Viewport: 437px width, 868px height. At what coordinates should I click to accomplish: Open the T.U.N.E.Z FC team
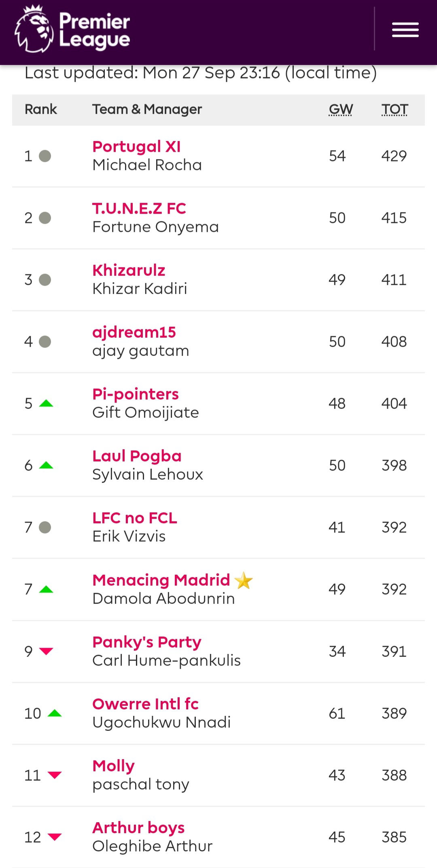(139, 208)
